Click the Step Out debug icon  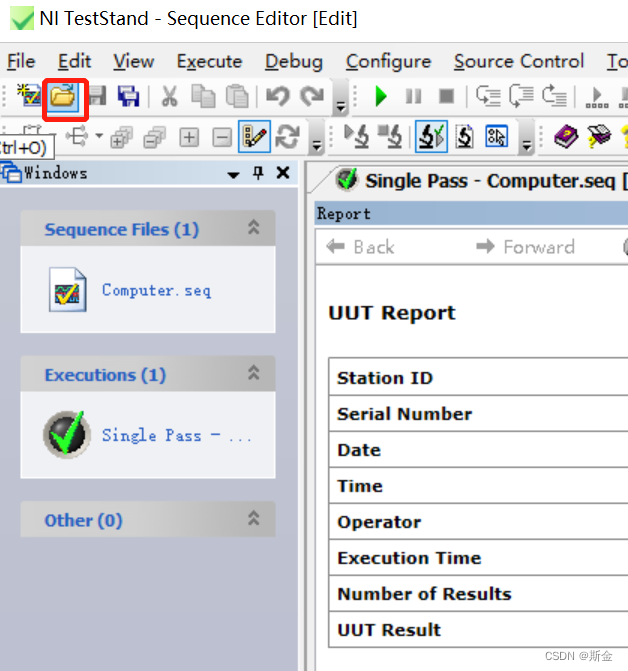tap(554, 96)
